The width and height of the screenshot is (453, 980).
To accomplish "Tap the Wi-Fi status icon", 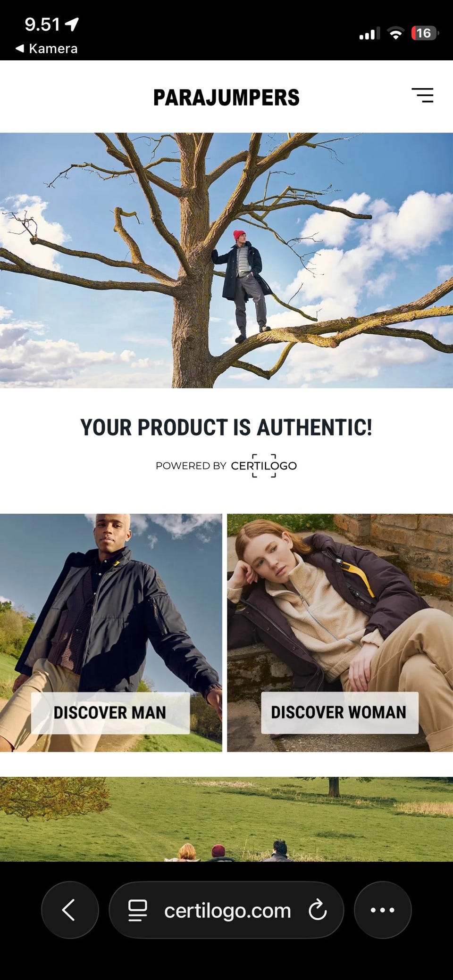I will click(395, 33).
